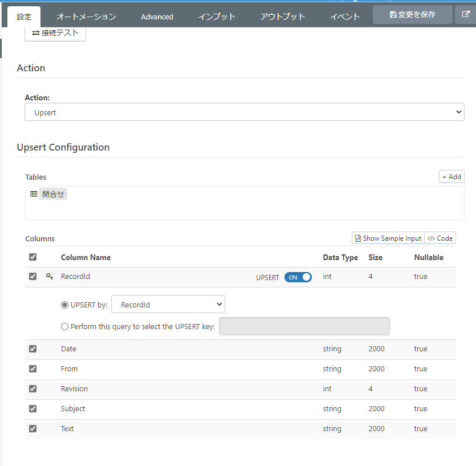Switch to the オートメーション tab
This screenshot has height=466, width=476.
tap(86, 17)
